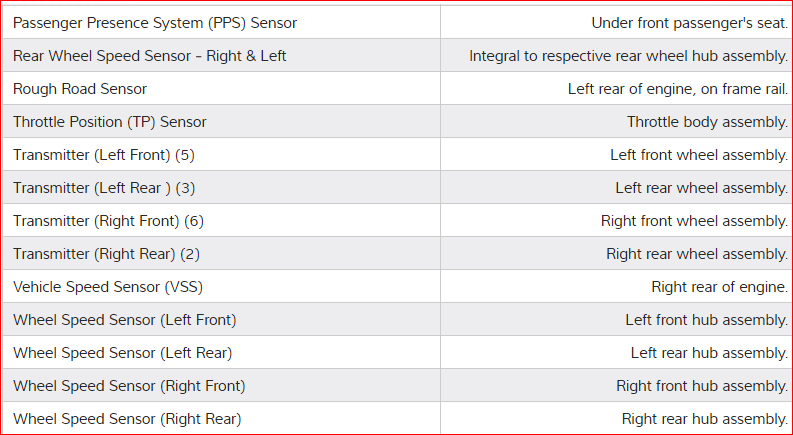Select "Integral to respective rear wheel hub assembly."
793x435 pixels.
pos(628,56)
